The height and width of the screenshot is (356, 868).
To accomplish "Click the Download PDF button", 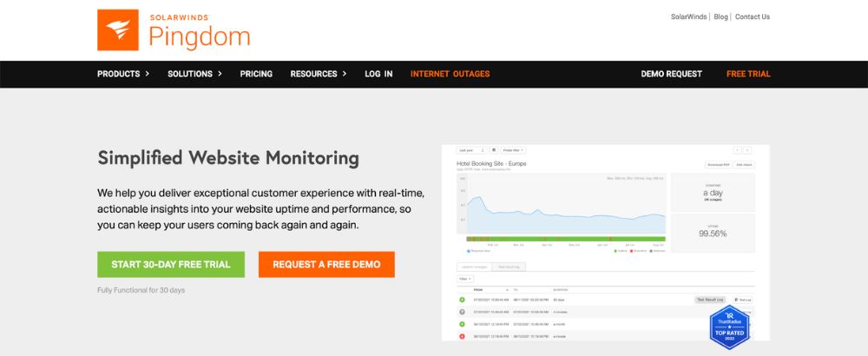I will (x=719, y=164).
